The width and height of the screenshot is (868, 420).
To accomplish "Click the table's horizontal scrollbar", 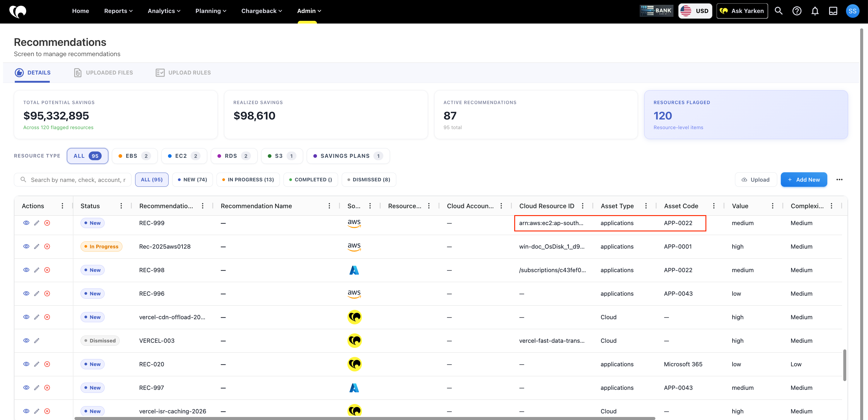I will 365,418.
